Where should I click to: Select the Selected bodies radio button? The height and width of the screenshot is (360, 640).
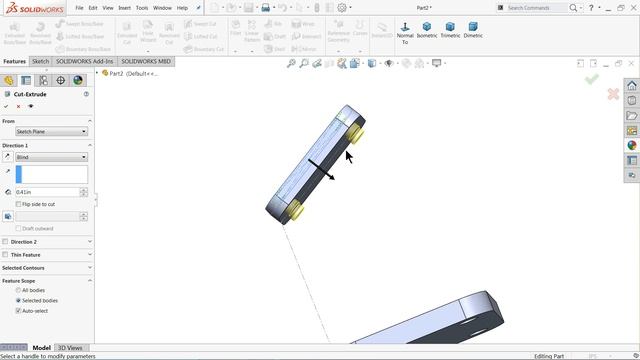point(18,300)
